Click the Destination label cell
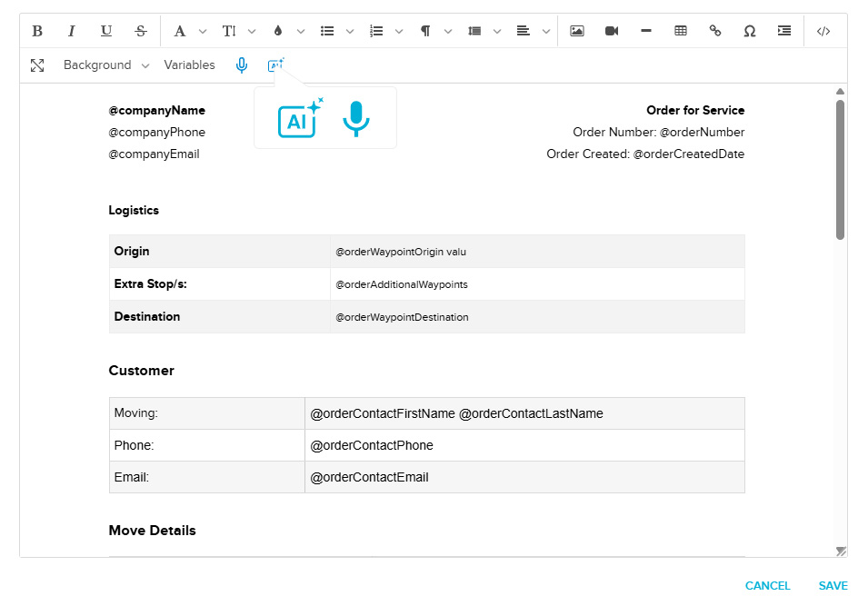The image size is (868, 606). 220,316
